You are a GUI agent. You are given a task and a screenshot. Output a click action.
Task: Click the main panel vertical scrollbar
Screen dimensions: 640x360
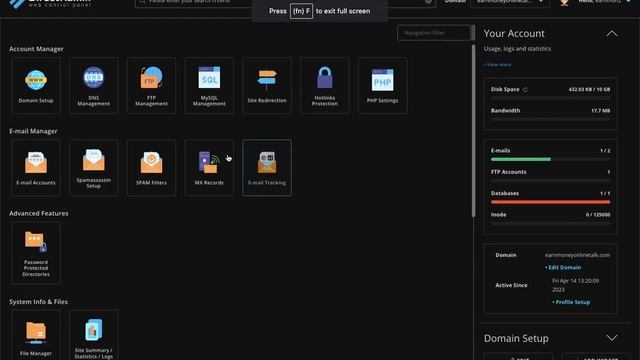473,131
